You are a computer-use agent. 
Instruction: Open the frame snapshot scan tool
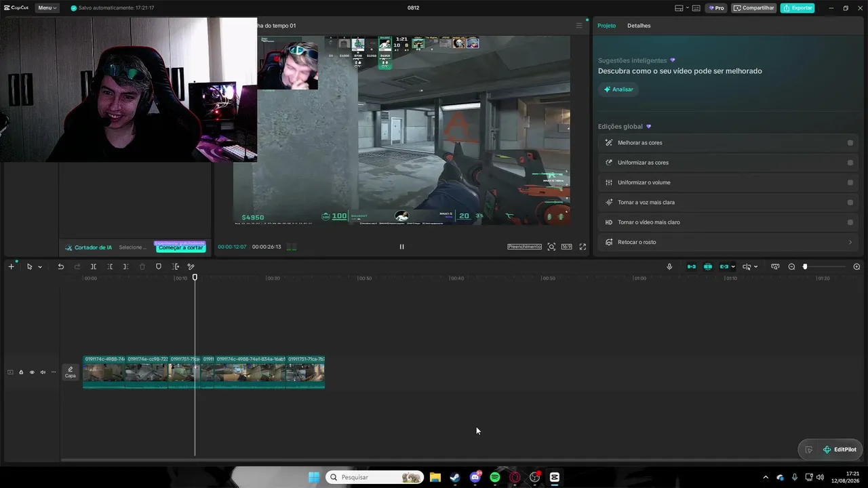coord(551,247)
